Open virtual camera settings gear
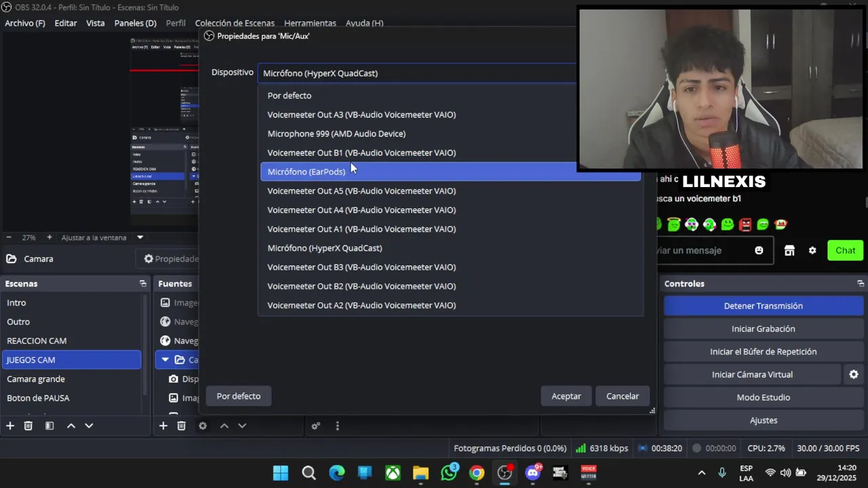The image size is (868, 488). [x=854, y=374]
